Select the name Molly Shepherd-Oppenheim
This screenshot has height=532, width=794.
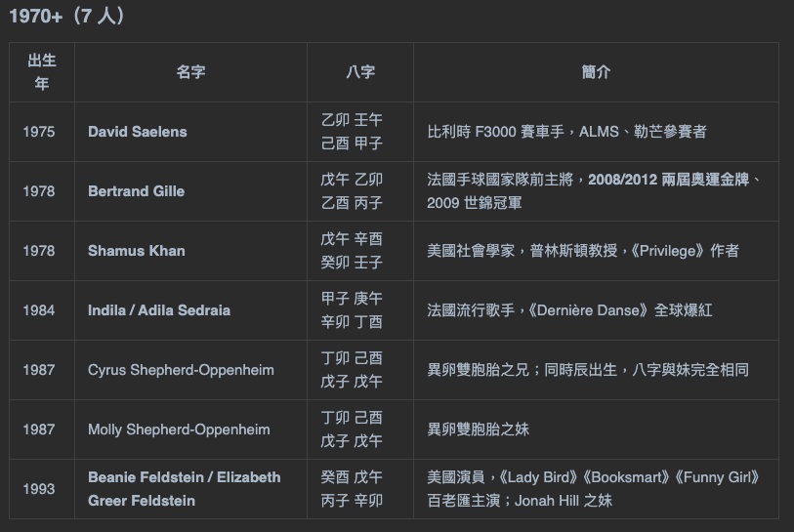click(x=181, y=430)
